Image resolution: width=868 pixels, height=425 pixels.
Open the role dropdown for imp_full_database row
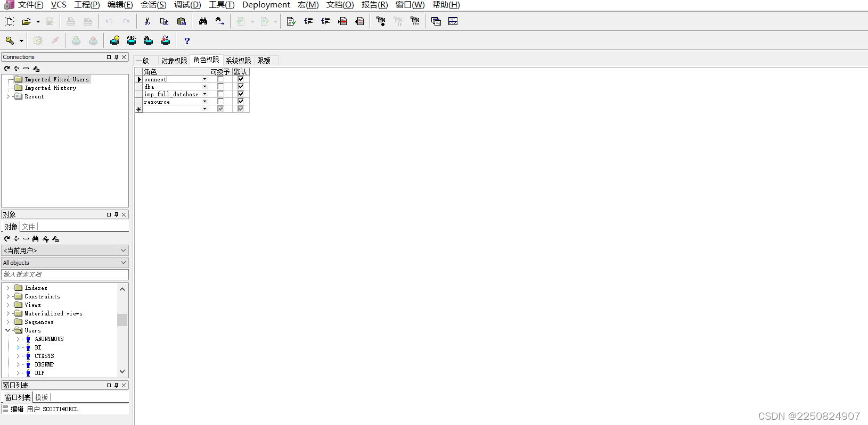click(x=204, y=94)
